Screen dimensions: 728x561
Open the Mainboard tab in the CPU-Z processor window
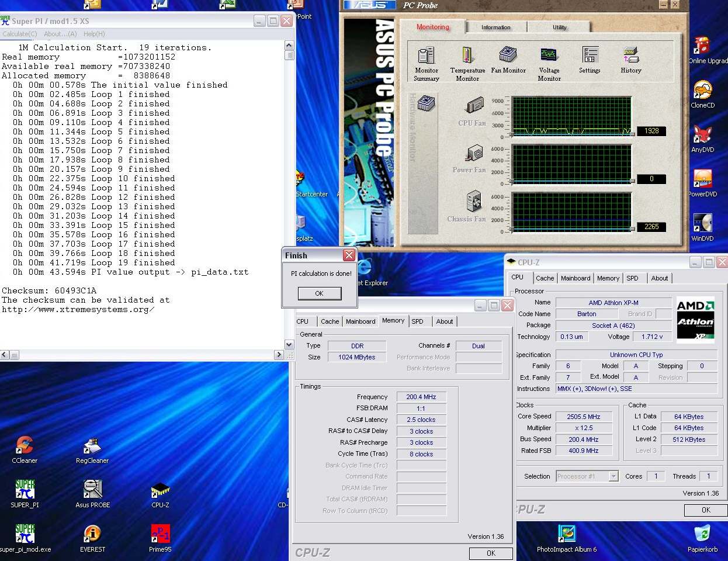click(576, 278)
